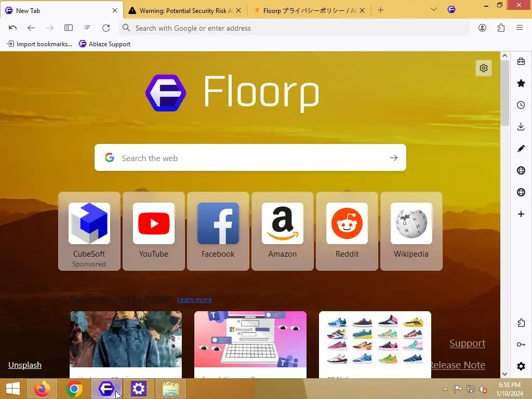Open the purple gear app in the taskbar
Viewport: 532px width, 399px height.
click(x=138, y=389)
